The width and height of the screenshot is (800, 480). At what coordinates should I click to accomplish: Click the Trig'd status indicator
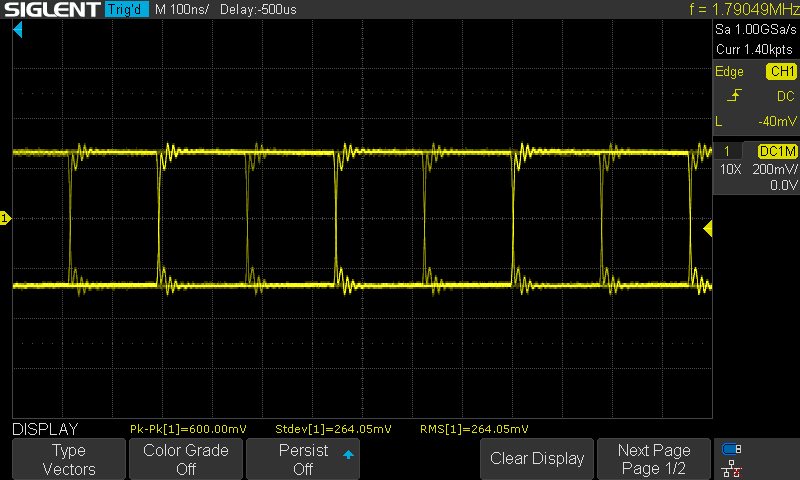[x=126, y=11]
